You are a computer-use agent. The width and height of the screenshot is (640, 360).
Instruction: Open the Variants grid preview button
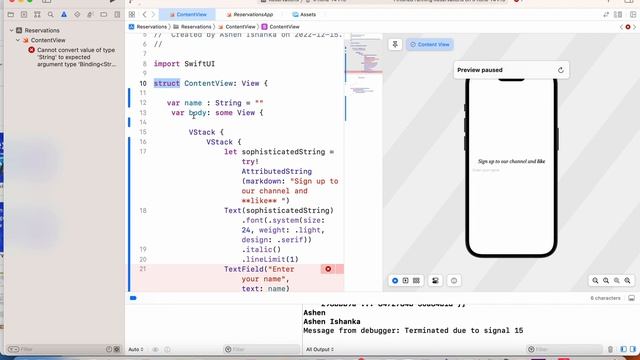coord(416,281)
